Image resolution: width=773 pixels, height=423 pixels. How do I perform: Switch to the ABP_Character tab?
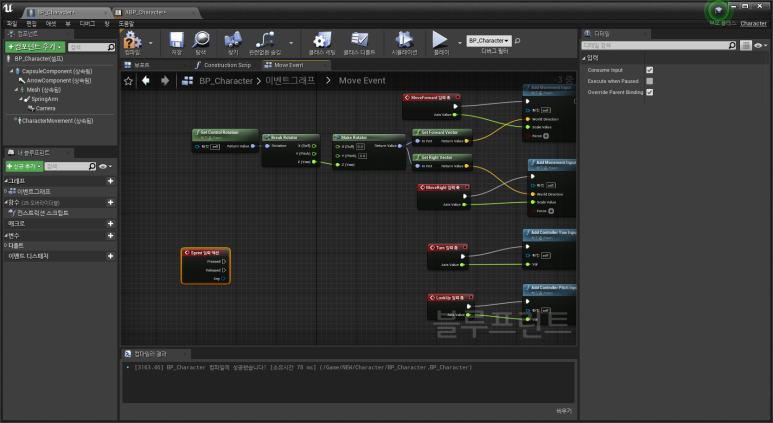tap(145, 12)
